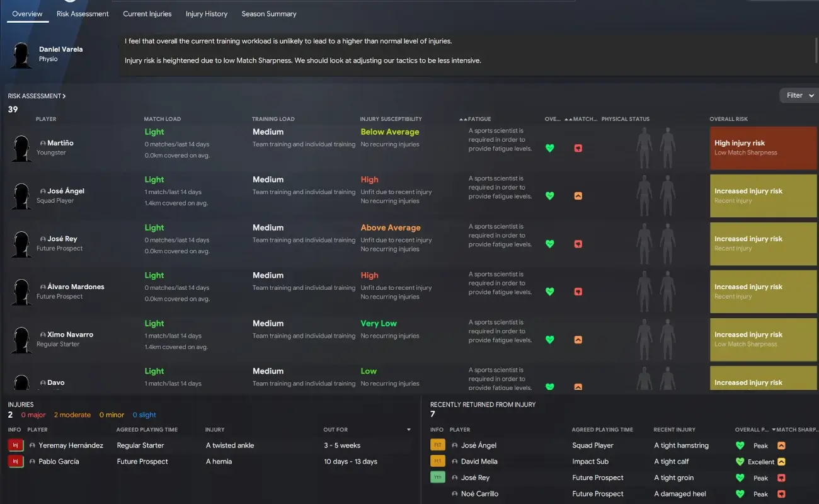
Task: Sort returned list by Recent Injury header
Action: point(674,430)
